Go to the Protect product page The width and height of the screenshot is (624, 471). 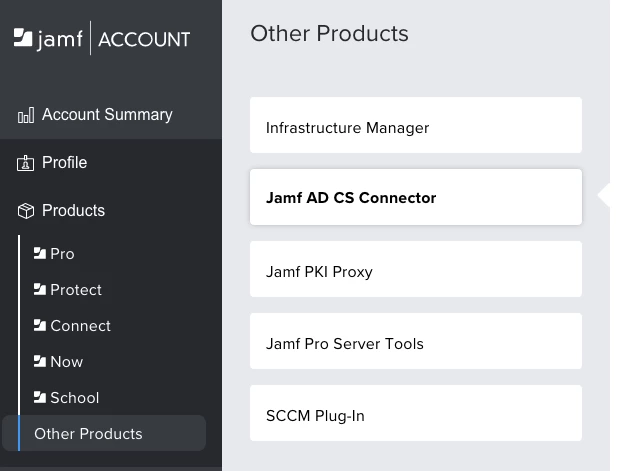click(x=76, y=290)
